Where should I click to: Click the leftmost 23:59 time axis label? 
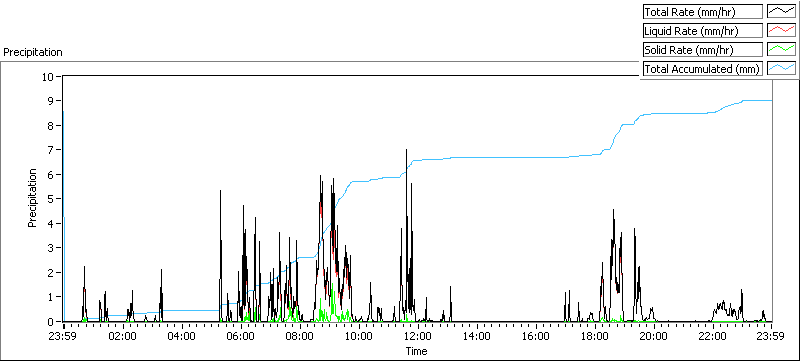pos(64,336)
